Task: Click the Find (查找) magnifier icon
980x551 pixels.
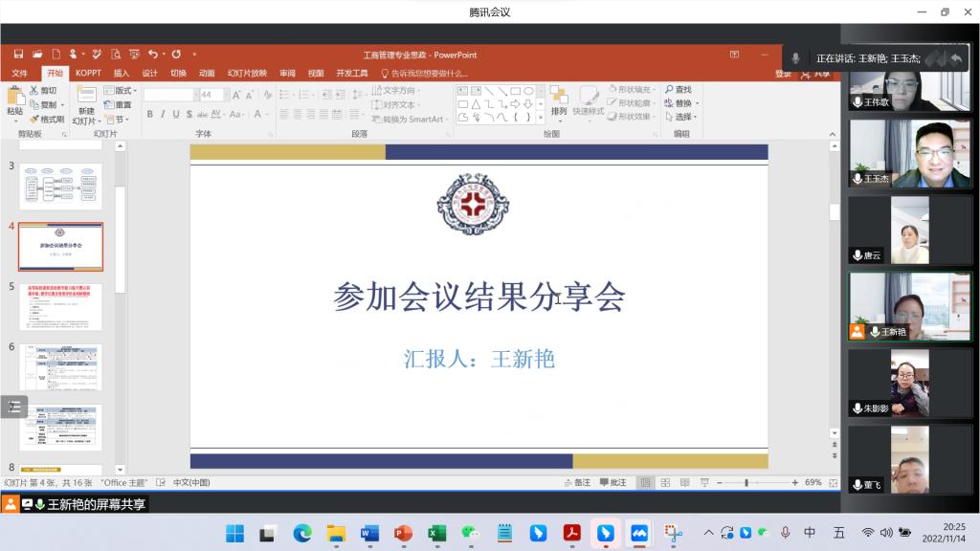Action: 670,90
